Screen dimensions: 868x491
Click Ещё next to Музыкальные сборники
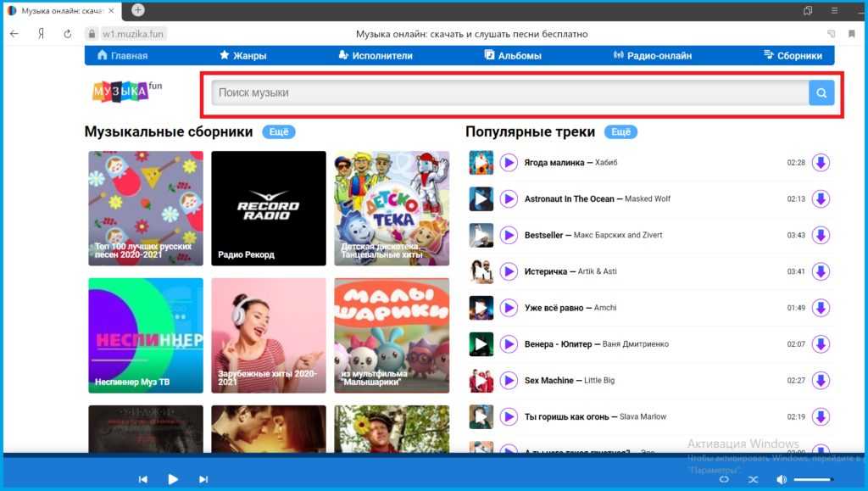click(x=278, y=132)
